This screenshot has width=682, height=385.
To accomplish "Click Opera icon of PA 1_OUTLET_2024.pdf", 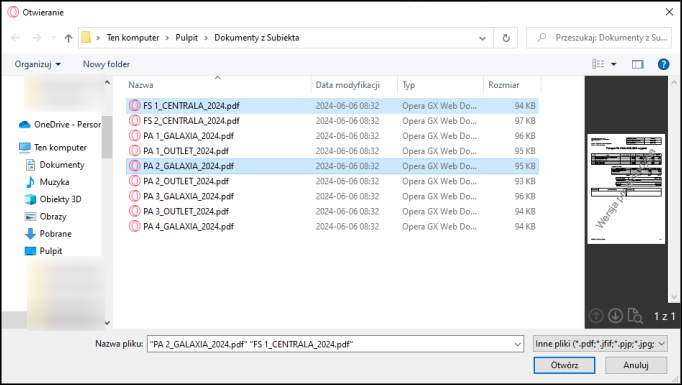I will tap(135, 151).
